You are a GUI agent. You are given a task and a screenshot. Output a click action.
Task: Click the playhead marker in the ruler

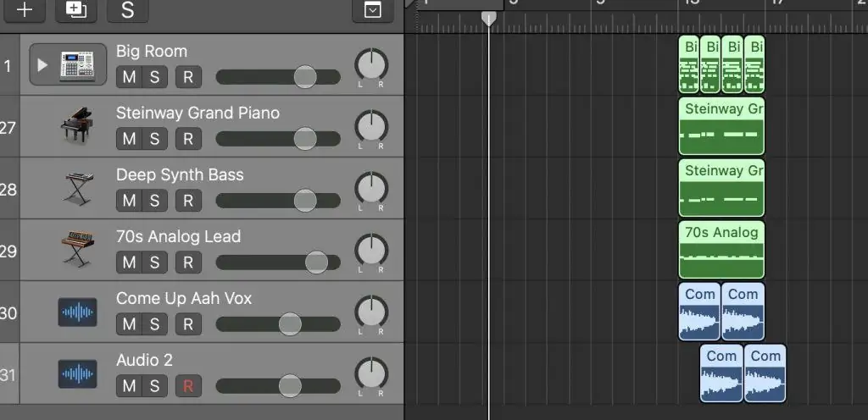coord(489,19)
